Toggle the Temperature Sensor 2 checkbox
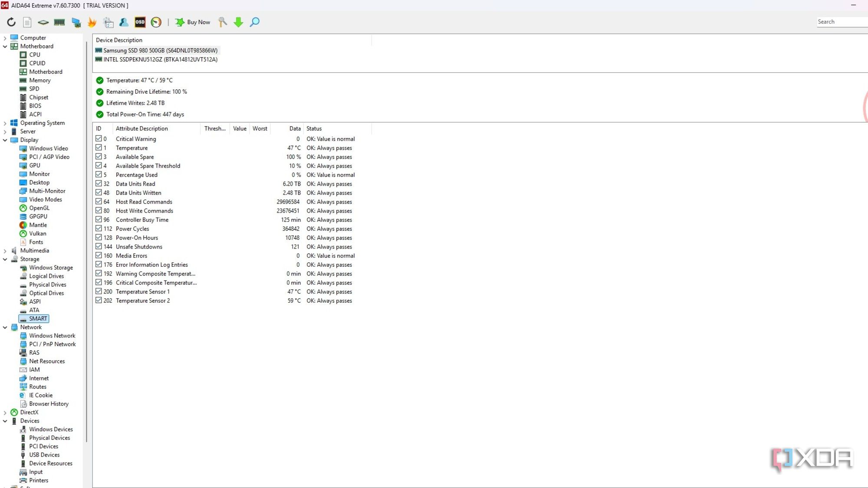 click(99, 300)
